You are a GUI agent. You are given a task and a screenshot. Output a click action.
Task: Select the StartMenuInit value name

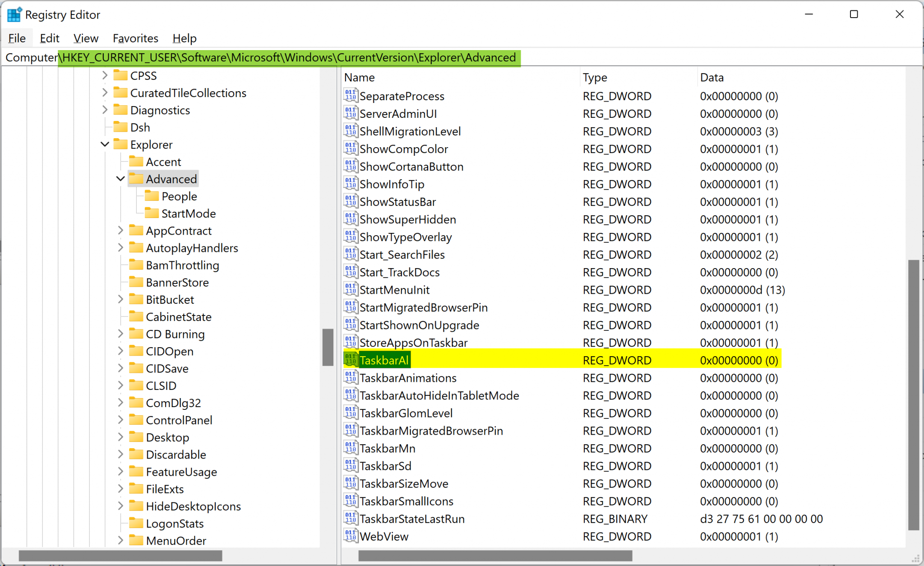coord(394,290)
